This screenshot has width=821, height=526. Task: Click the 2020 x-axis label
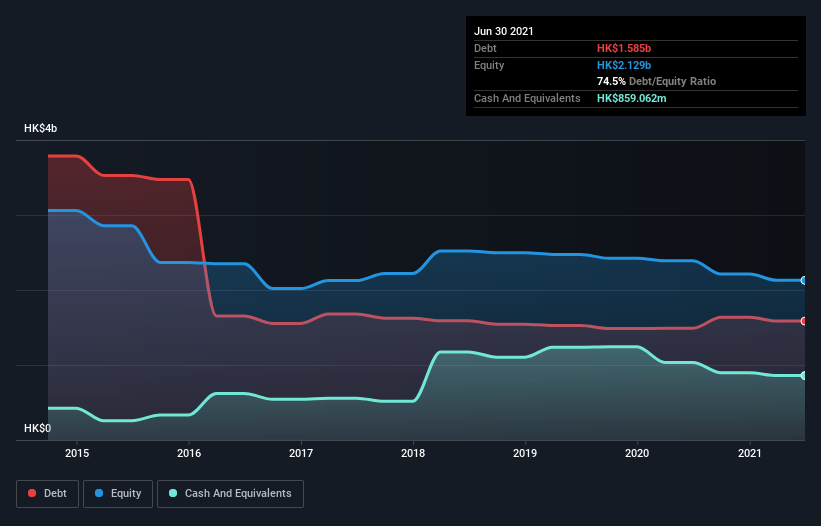(x=637, y=453)
